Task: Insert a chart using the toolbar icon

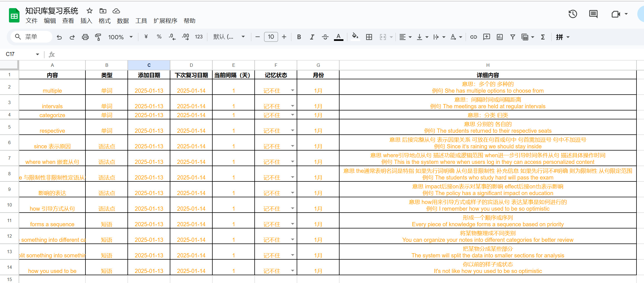Action: coord(500,37)
